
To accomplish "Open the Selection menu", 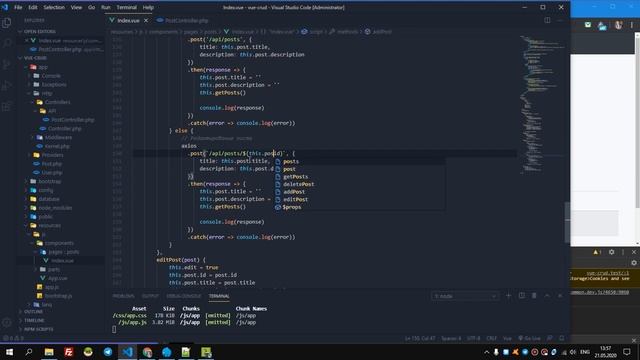I will coord(54,7).
